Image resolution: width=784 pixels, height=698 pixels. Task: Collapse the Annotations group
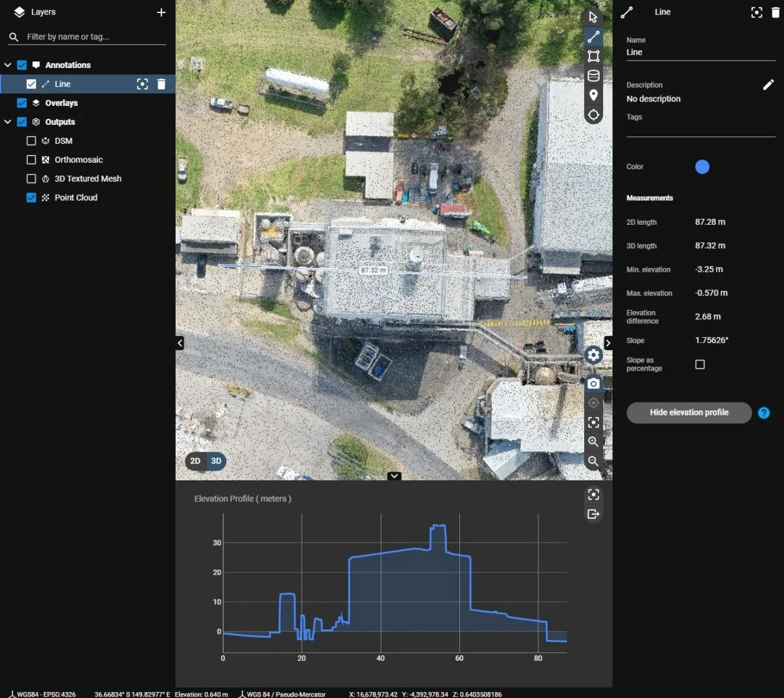[x=8, y=65]
